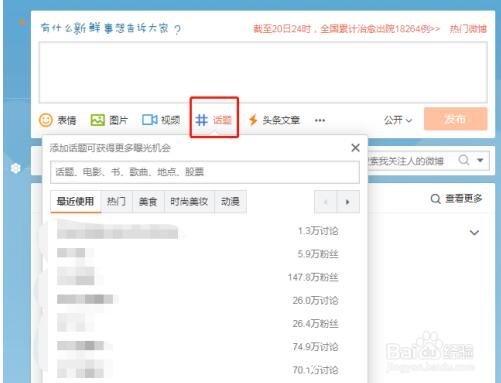
Task: Open the 热门微博 link
Action: pyautogui.click(x=468, y=29)
